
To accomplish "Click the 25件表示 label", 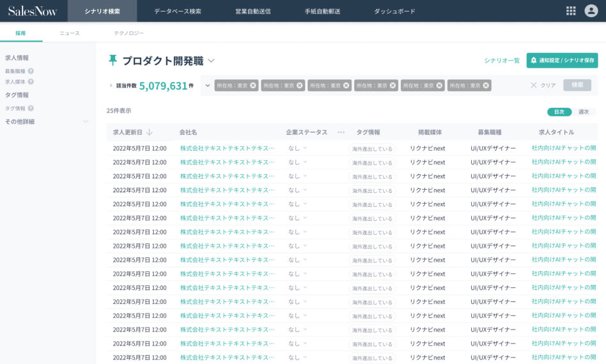I will pos(119,110).
